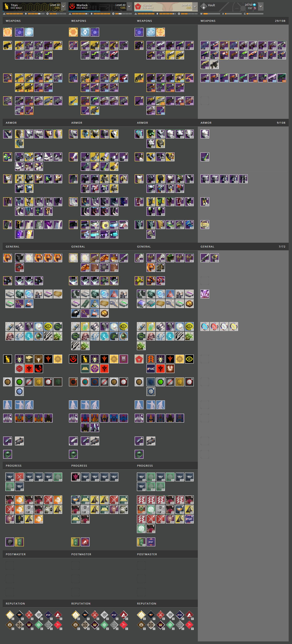Click the Hunter emblem icon in the header

click(x=138, y=6)
